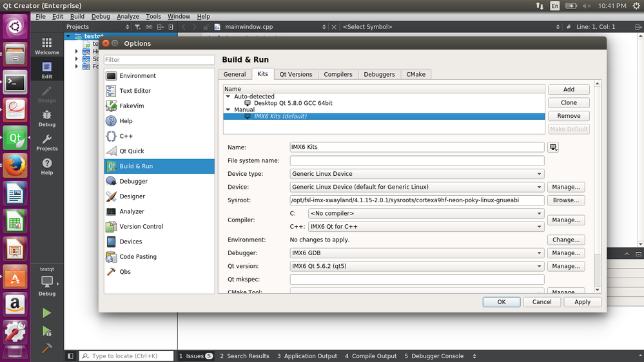
Task: Select Environment options category
Action: point(159,76)
